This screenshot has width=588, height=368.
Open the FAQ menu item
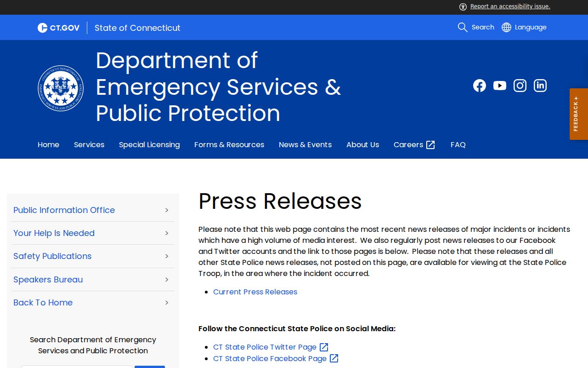458,144
